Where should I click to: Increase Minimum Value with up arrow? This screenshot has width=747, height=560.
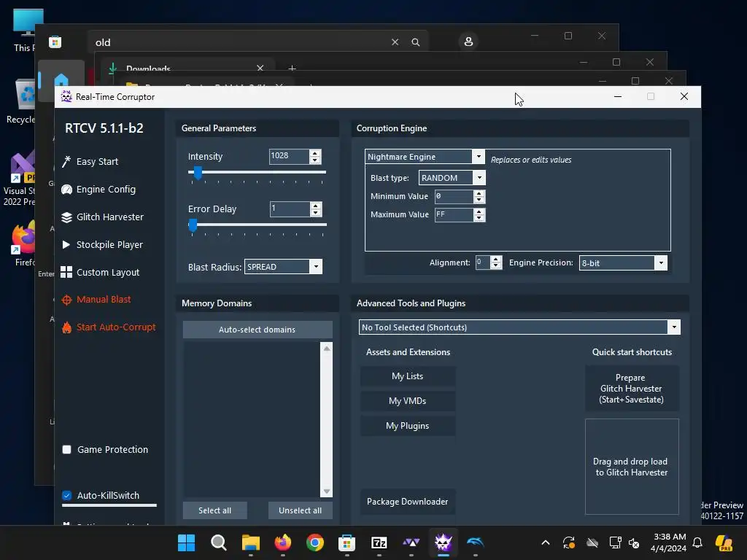click(479, 193)
